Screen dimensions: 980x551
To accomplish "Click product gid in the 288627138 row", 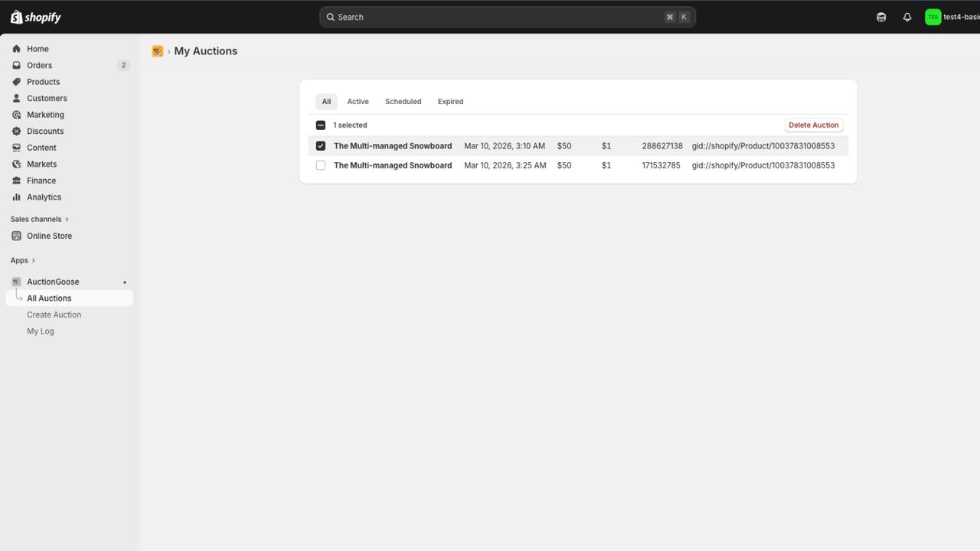I will [763, 146].
